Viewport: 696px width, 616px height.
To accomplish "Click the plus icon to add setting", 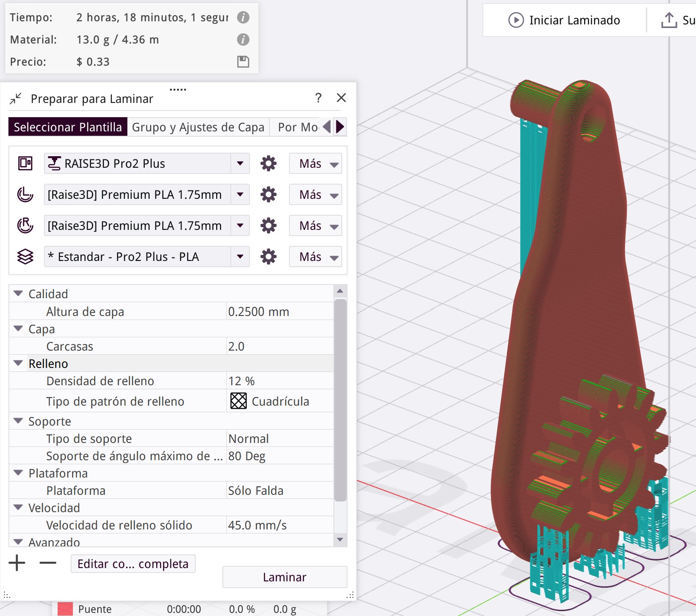I will click(17, 563).
